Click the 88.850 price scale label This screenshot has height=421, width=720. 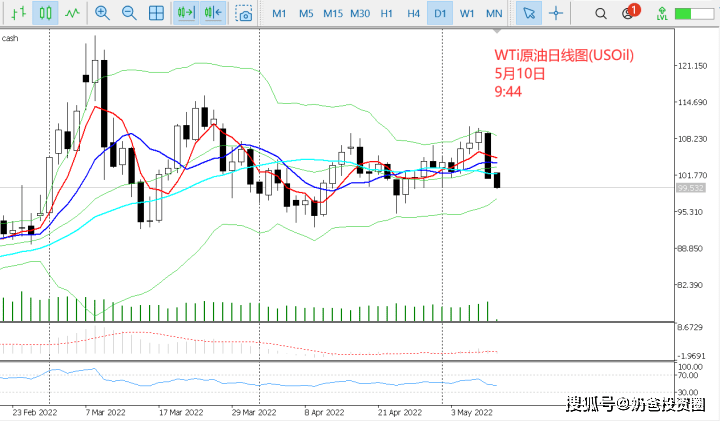(690, 248)
